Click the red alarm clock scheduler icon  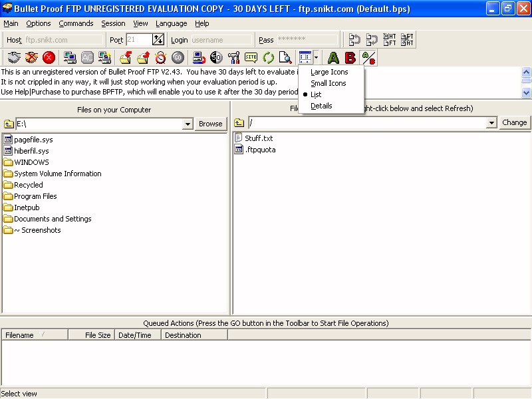(x=160, y=57)
